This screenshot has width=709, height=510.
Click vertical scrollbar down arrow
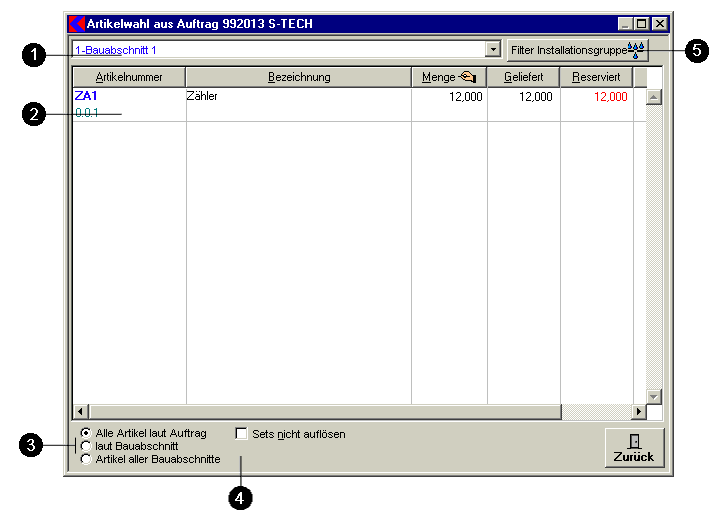654,397
